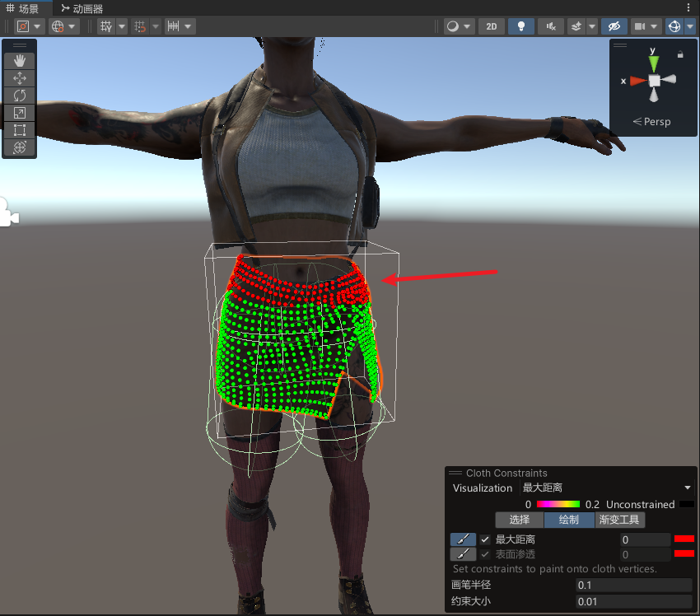Image resolution: width=700 pixels, height=616 pixels.
Task: Switch to 2D view mode
Action: 491,26
